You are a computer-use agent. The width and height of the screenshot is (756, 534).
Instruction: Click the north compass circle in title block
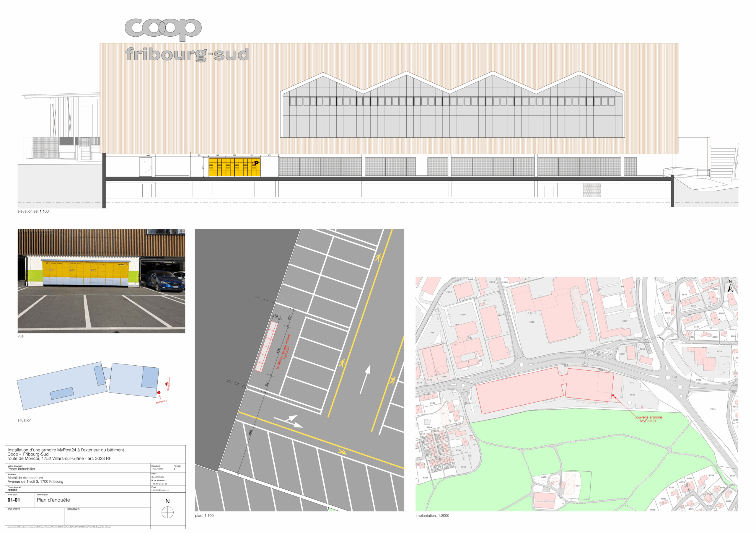coord(167,512)
